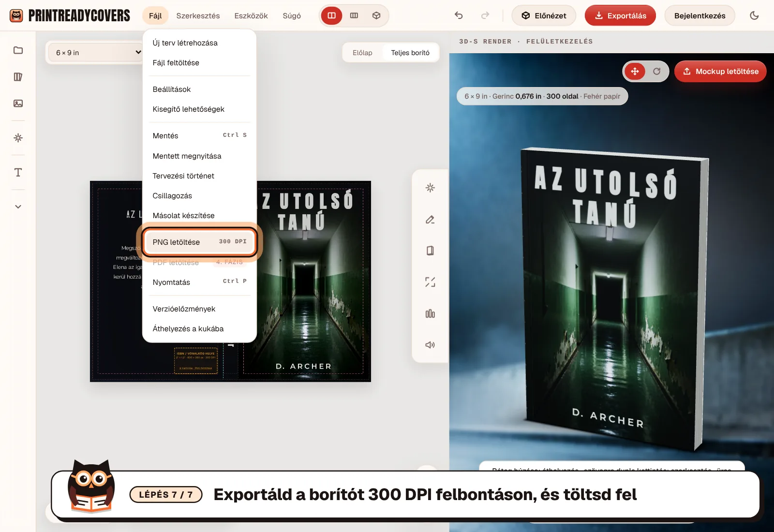Open the image panel sidebar icon
774x532 pixels.
tap(18, 103)
